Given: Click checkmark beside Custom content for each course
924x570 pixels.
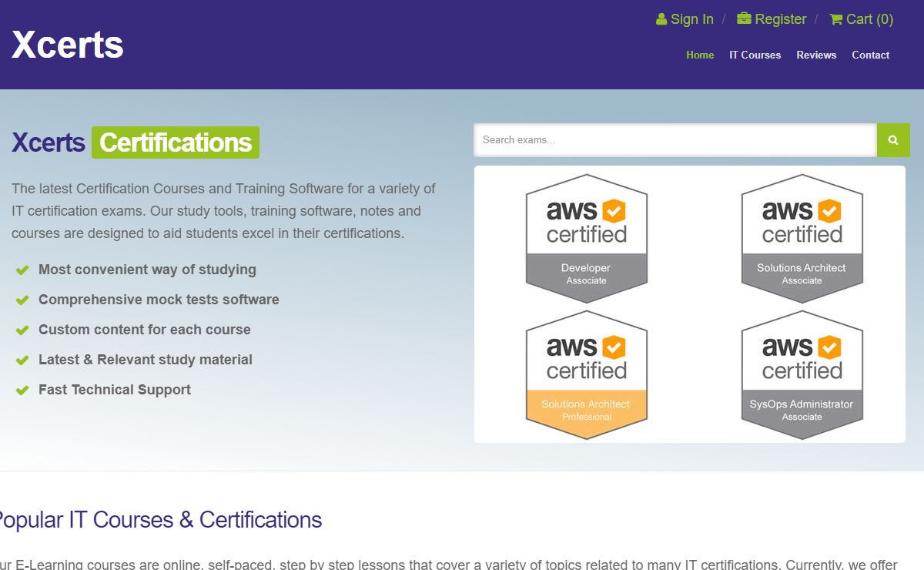Looking at the screenshot, I should [22, 330].
